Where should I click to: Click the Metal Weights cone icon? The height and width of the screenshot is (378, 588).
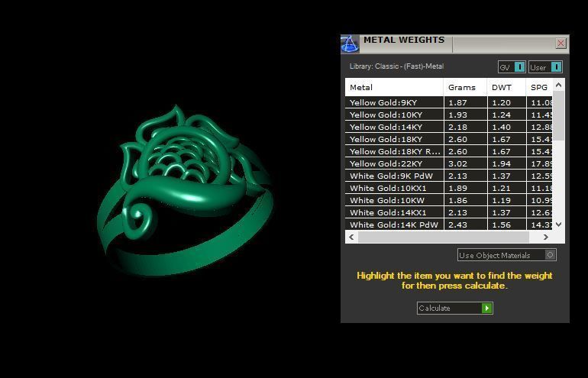tap(350, 44)
